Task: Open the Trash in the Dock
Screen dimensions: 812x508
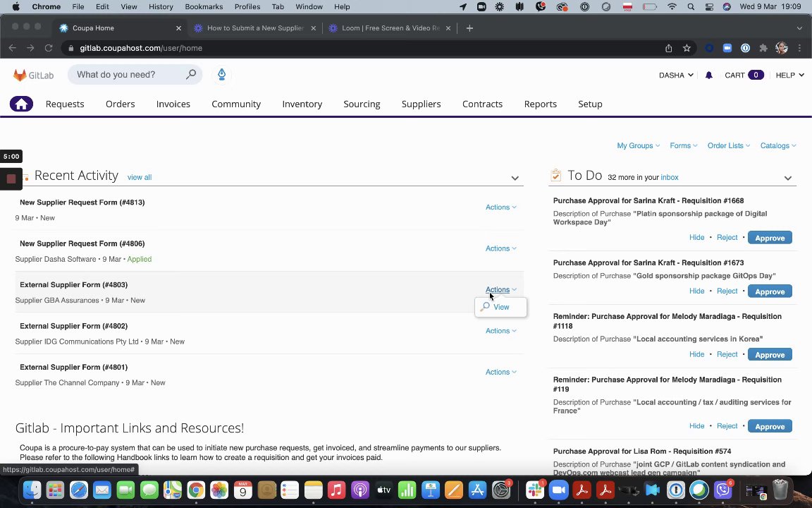Action: [780, 490]
